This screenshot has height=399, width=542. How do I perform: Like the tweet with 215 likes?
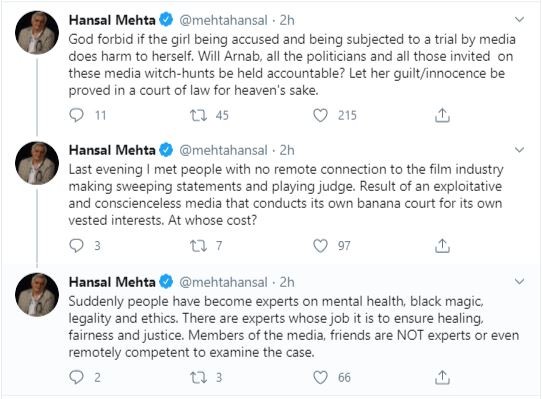coord(320,115)
